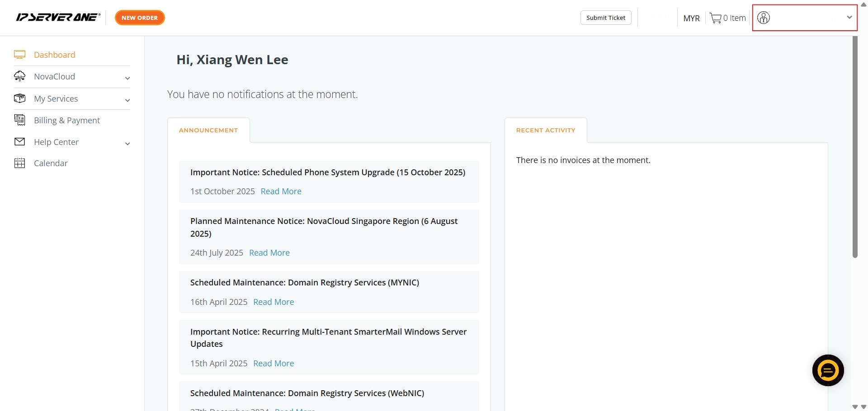Click the My Services box icon
The image size is (868, 411).
coord(19,98)
